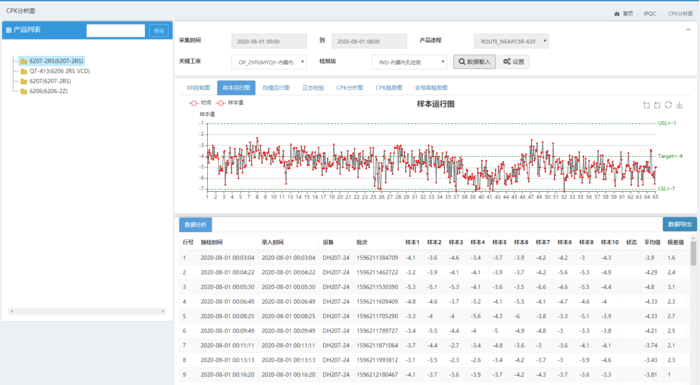The image size is (700, 385).
Task: Click right arrow of product list scrollbar
Action: coord(163,311)
